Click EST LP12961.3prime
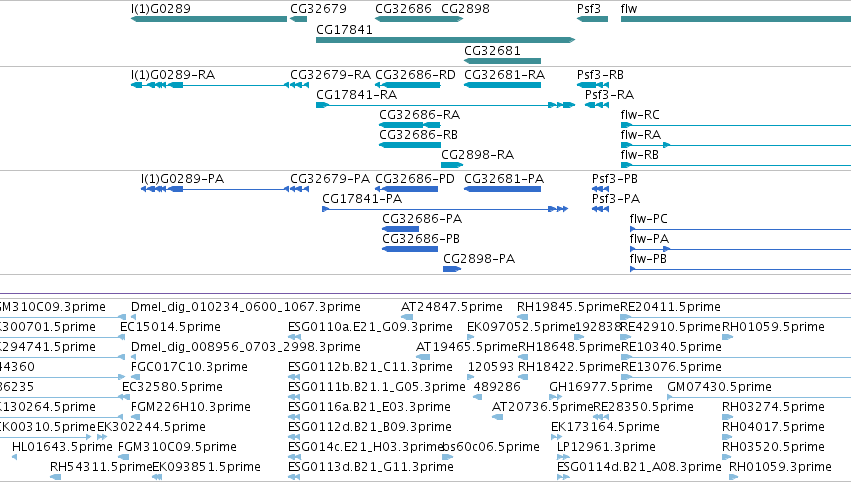This screenshot has width=851, height=482. tap(606, 447)
